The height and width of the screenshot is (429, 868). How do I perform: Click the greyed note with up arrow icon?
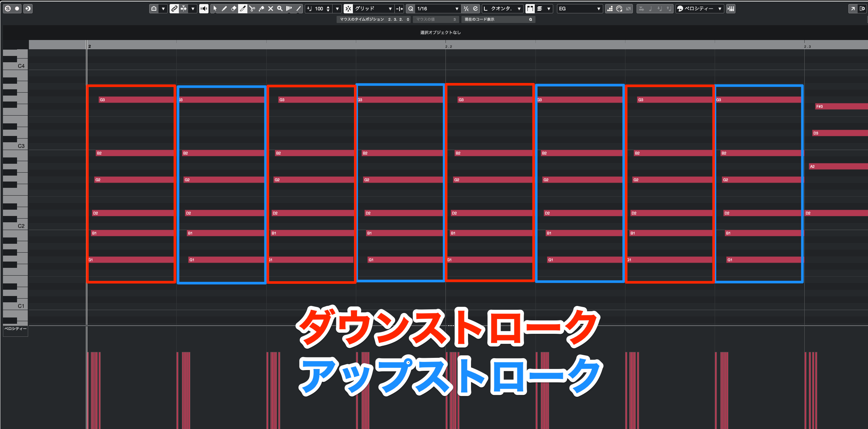coord(668,9)
